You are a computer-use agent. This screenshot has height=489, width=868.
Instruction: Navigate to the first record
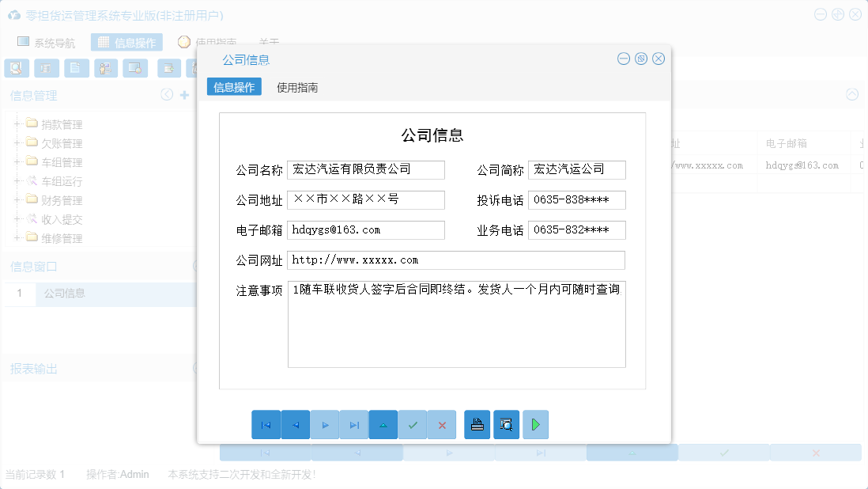(266, 425)
